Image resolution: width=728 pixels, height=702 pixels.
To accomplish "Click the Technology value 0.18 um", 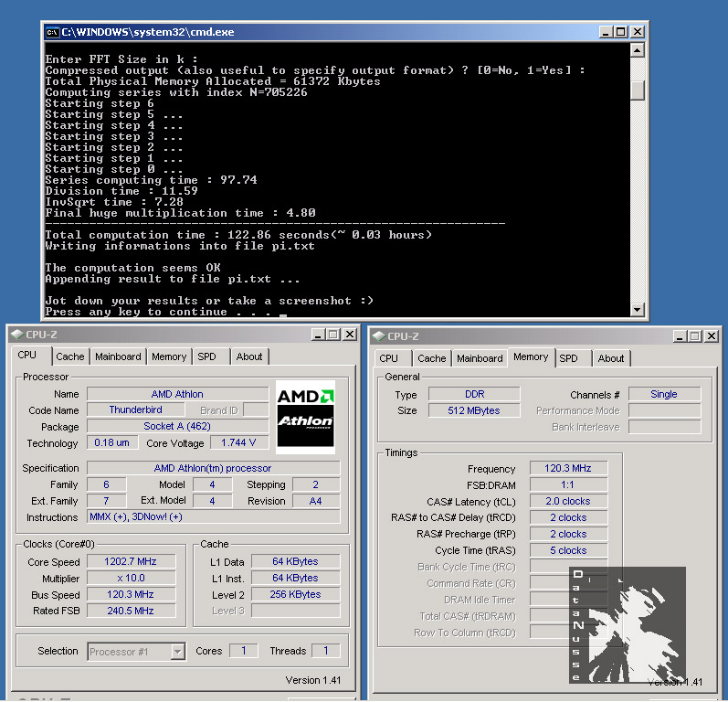I will (x=111, y=442).
